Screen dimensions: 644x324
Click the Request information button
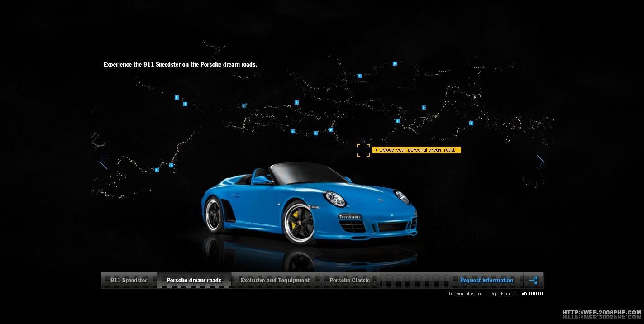(487, 280)
